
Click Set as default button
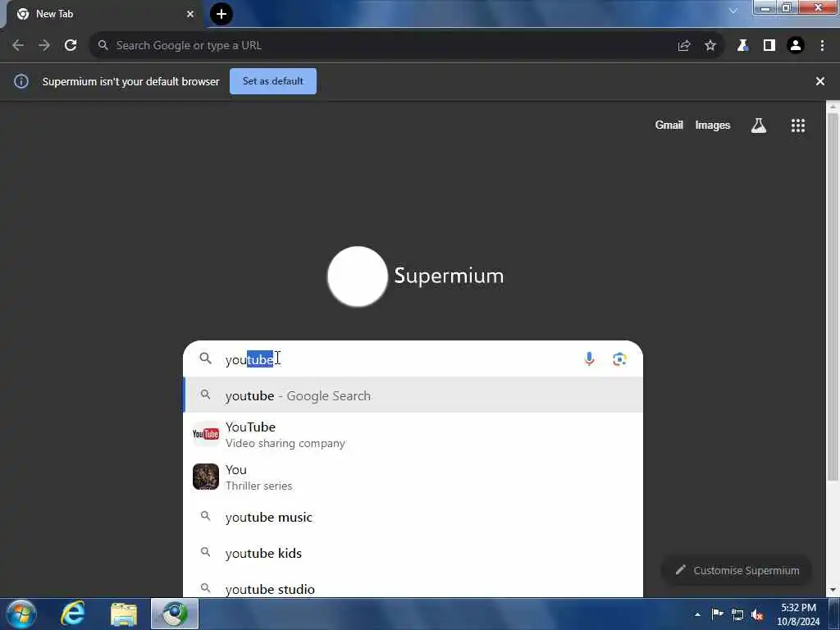point(273,81)
